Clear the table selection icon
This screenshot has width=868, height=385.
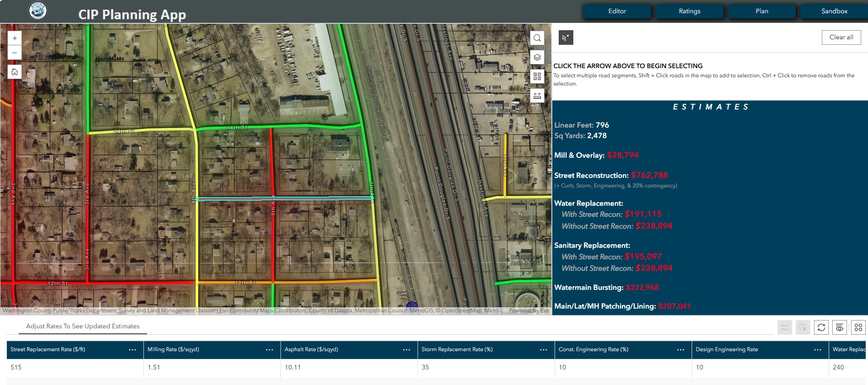point(803,327)
